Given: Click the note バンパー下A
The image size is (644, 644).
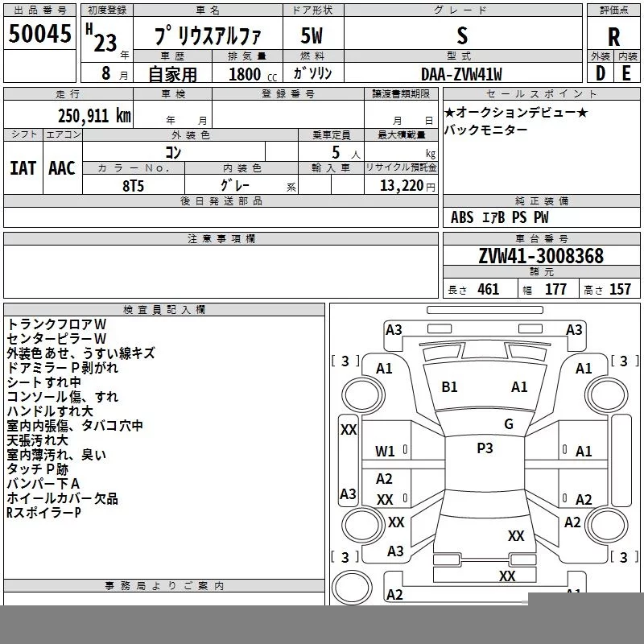Looking at the screenshot, I should [43, 484].
